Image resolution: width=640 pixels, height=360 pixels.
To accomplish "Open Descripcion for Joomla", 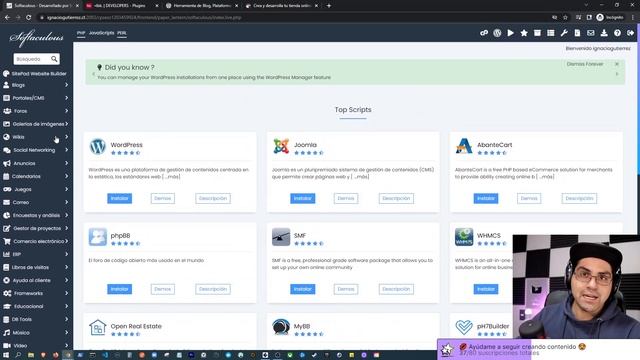I will pos(396,198).
